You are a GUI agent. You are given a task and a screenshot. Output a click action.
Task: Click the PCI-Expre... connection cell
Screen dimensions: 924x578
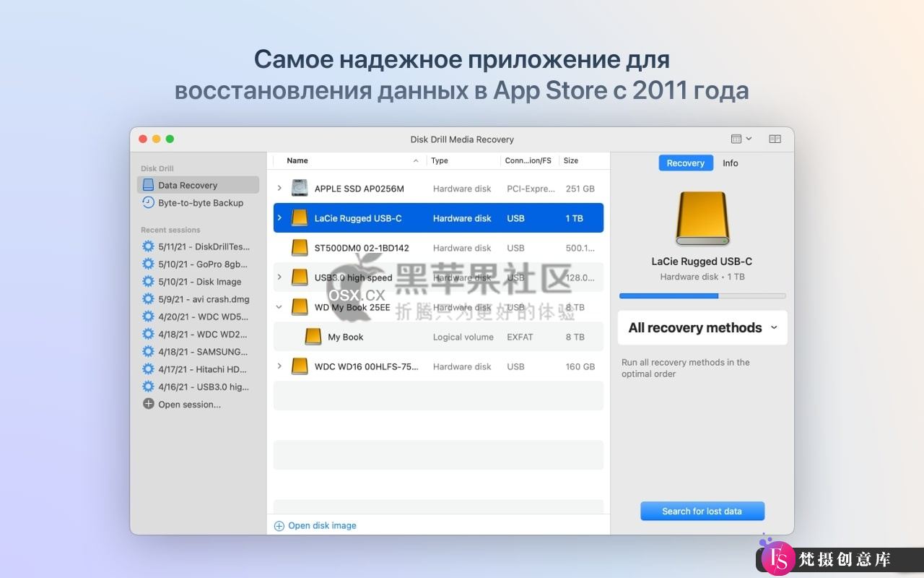click(530, 189)
